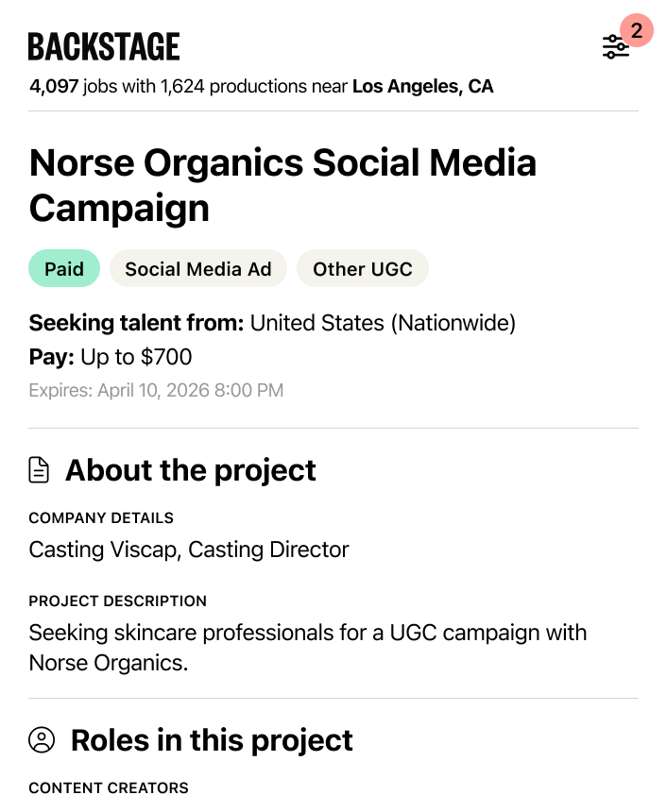The width and height of the screenshot is (667, 812).
Task: Click the Expires April 10, 2026 text
Action: click(156, 390)
